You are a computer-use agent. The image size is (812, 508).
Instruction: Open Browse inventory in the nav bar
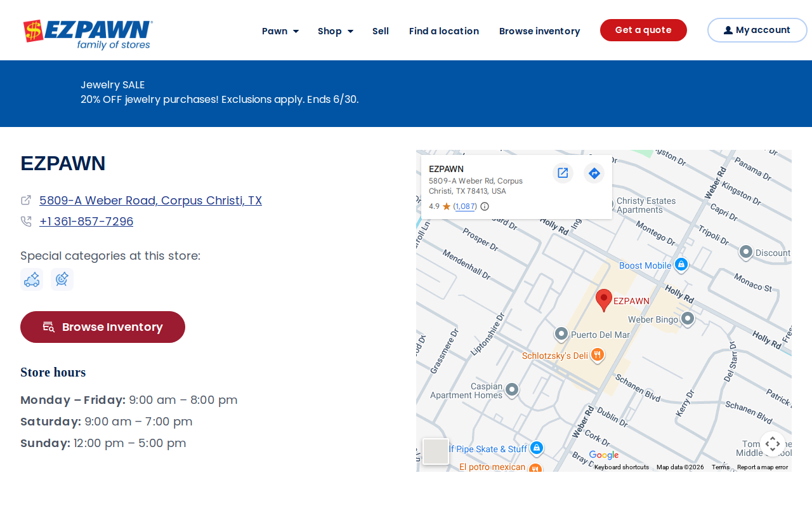539,30
